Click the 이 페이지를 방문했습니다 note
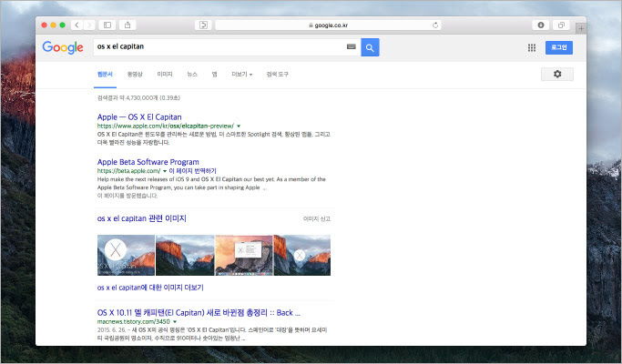 pos(127,196)
